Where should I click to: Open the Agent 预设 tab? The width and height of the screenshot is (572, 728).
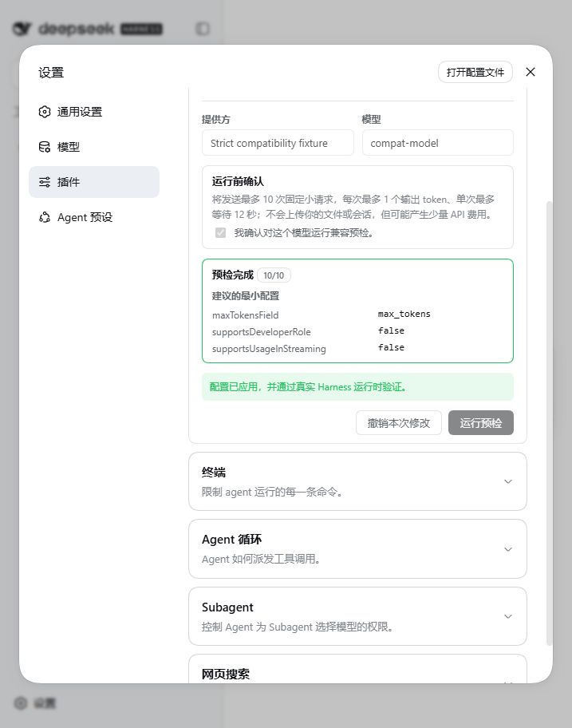coord(94,217)
